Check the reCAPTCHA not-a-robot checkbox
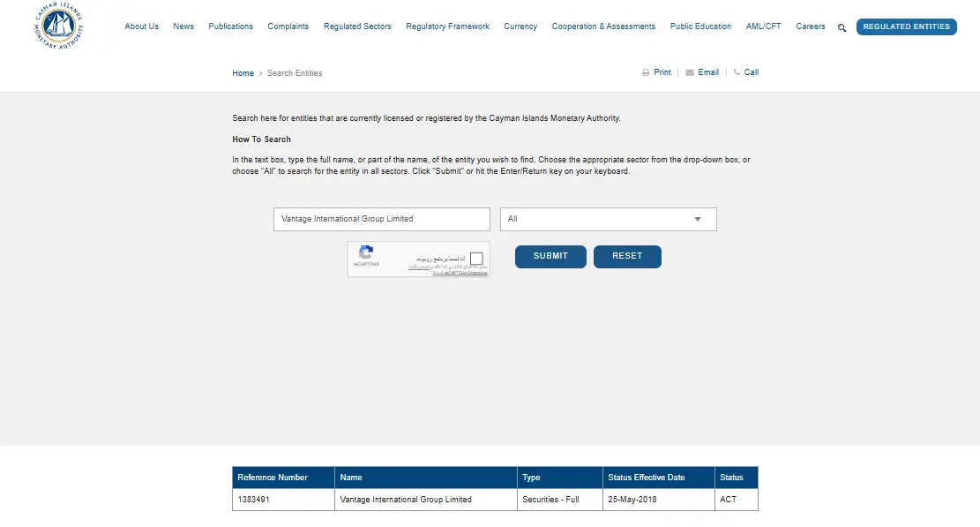Image resolution: width=980 pixels, height=527 pixels. [x=477, y=258]
